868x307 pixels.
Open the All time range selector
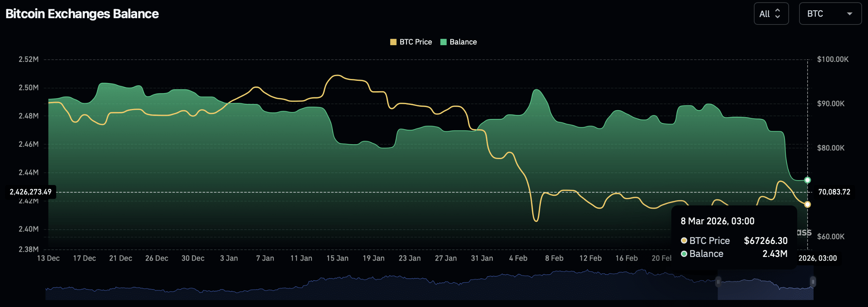click(x=771, y=14)
